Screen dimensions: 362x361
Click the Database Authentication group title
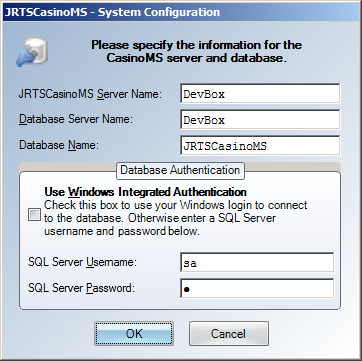point(180,170)
